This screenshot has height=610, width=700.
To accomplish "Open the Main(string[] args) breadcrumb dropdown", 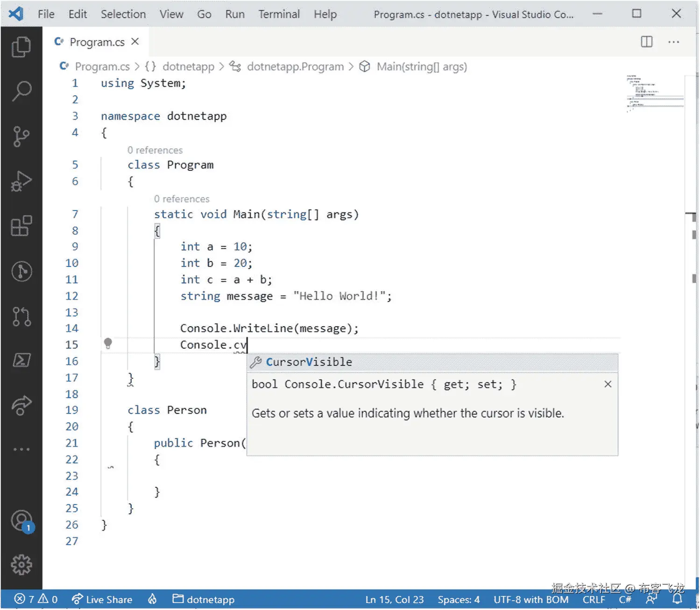I will [x=422, y=66].
